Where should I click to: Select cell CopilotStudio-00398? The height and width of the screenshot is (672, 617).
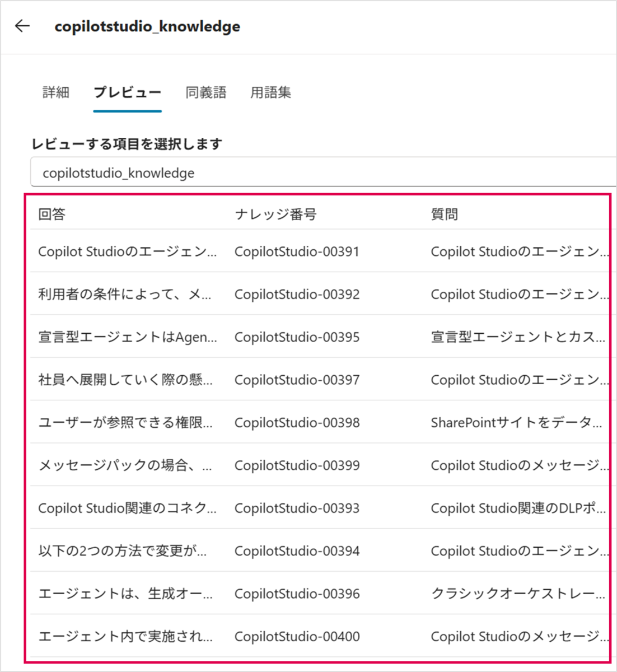[297, 423]
